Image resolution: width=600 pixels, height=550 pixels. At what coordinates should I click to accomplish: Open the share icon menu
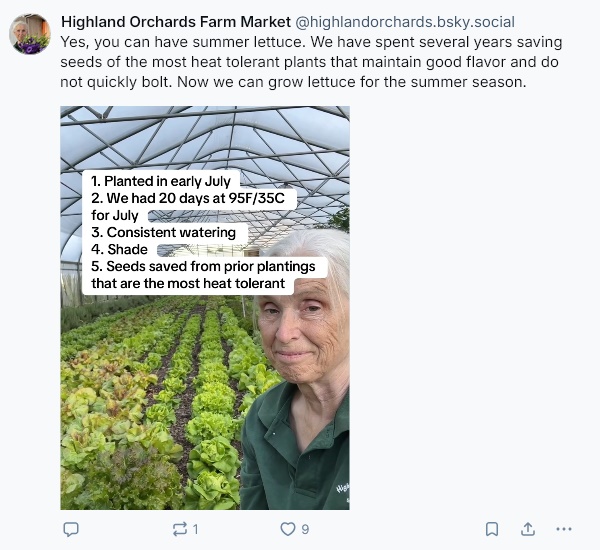528,529
